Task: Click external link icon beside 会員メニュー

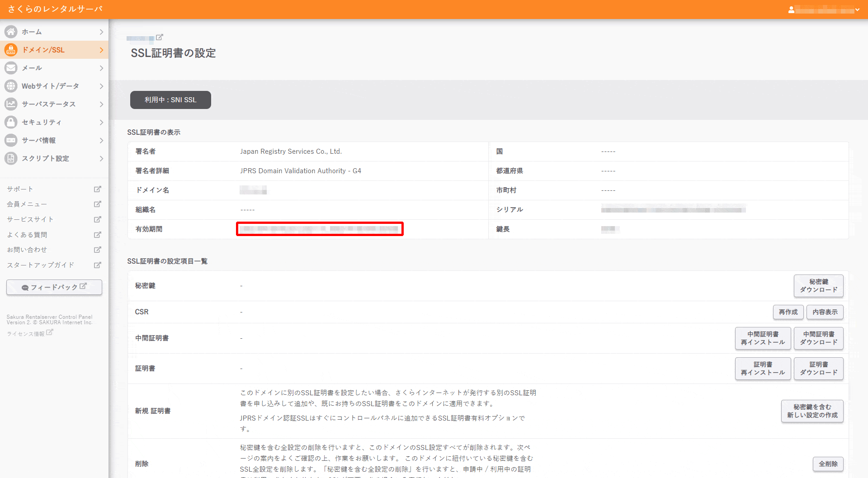Action: tap(97, 204)
